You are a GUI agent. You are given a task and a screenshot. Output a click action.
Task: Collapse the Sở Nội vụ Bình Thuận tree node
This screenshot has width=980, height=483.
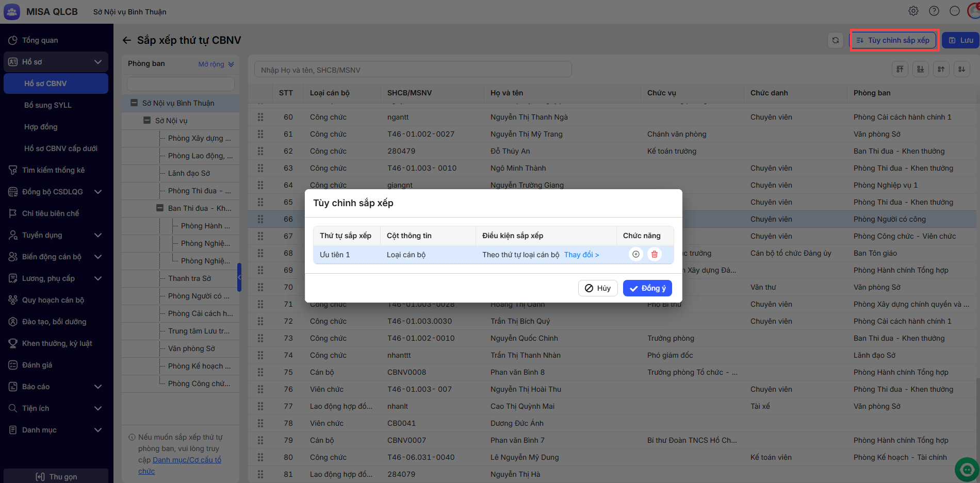click(x=134, y=103)
